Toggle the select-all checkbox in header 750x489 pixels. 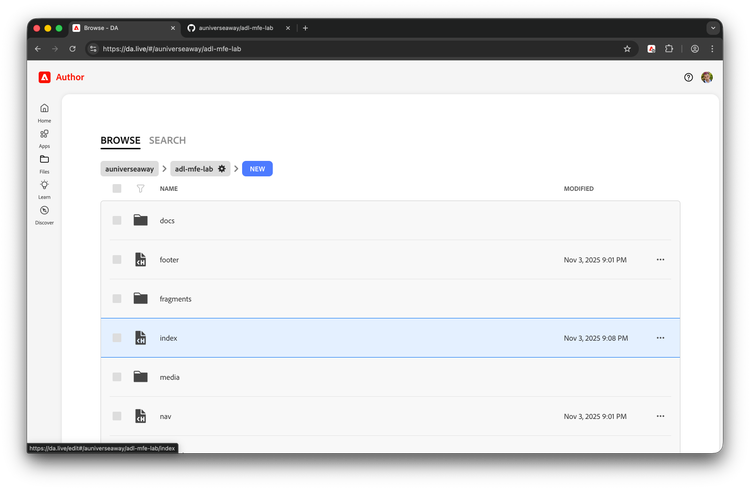coord(117,188)
